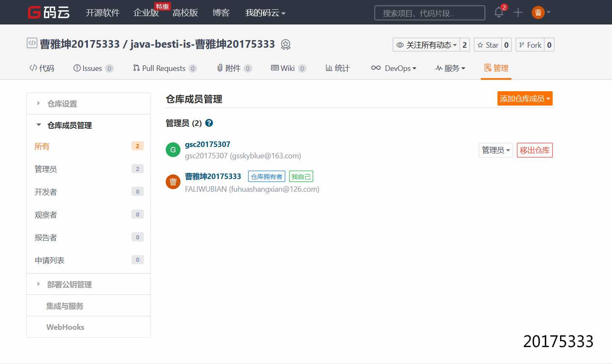Open the Pull Requests tab
This screenshot has height=364, width=612.
165,68
